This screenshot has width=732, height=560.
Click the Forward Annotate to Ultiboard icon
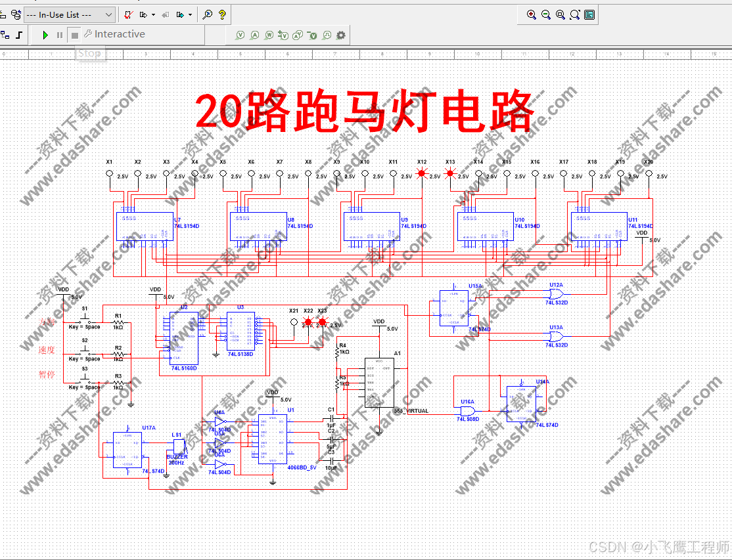[x=180, y=15]
